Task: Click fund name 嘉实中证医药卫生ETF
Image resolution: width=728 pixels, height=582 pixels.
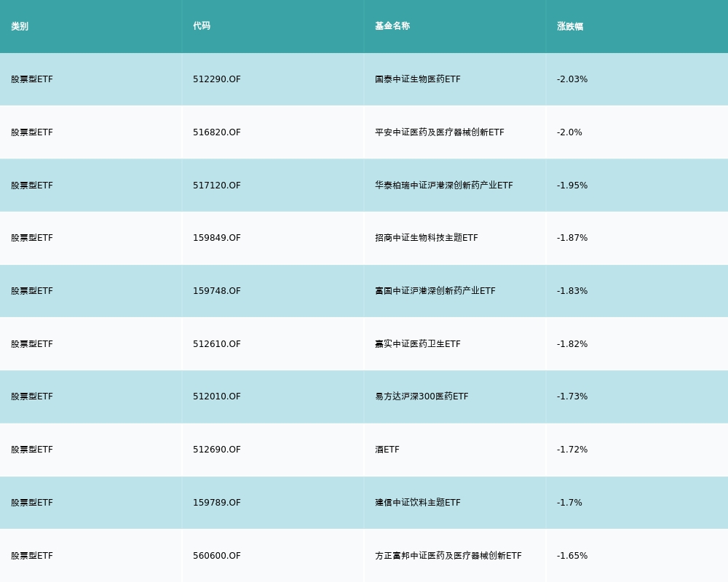Action: click(x=418, y=344)
